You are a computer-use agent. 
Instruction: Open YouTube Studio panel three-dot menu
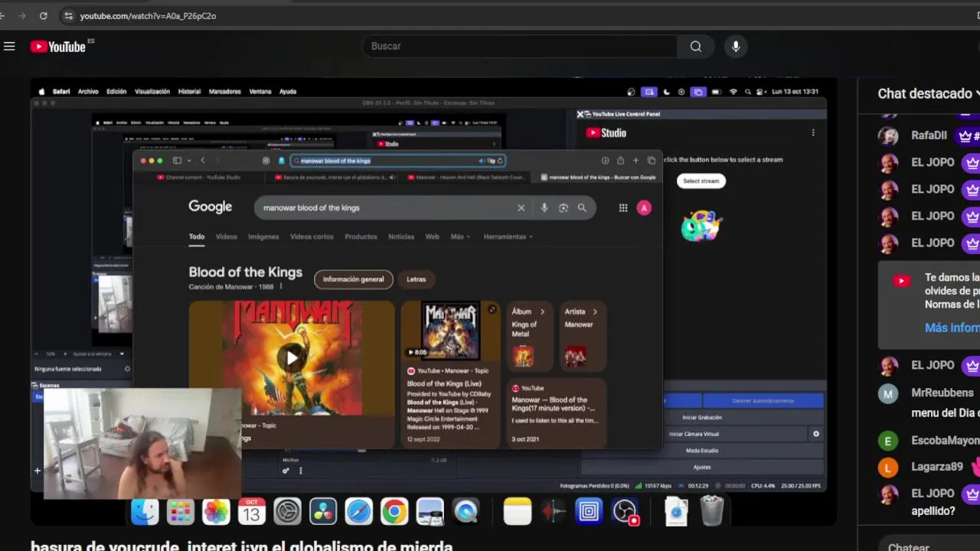tap(813, 132)
